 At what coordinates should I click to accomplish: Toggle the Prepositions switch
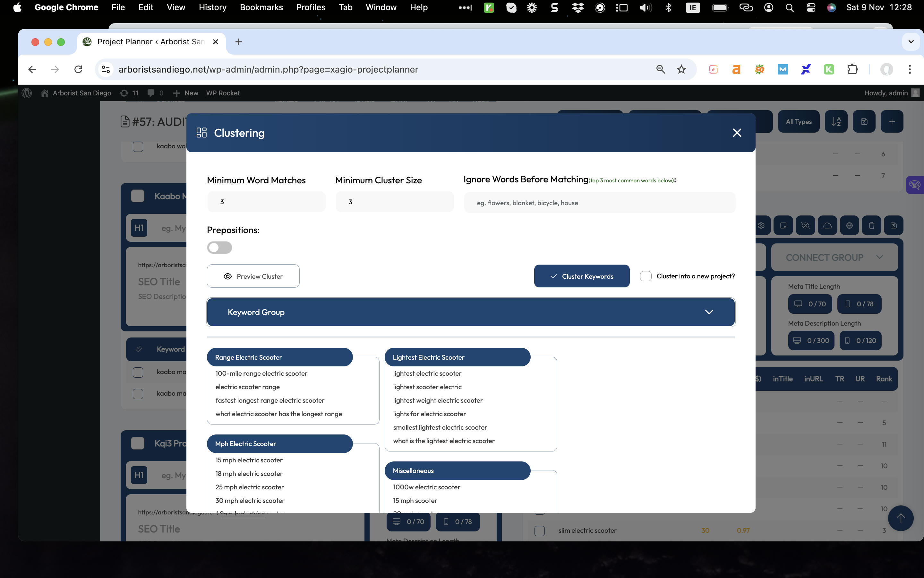pyautogui.click(x=219, y=247)
